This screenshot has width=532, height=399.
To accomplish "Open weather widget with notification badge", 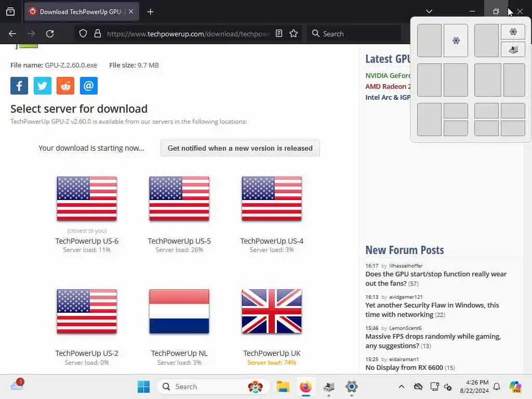I will point(17,385).
